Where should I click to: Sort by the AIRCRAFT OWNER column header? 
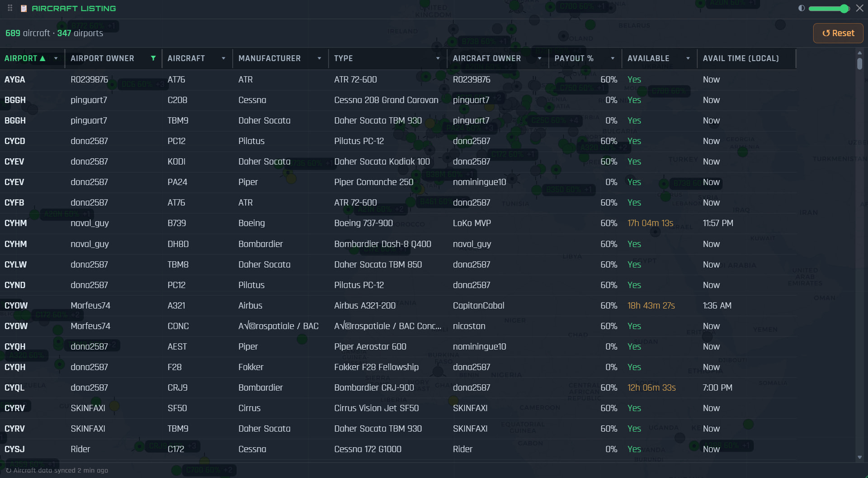click(x=487, y=58)
